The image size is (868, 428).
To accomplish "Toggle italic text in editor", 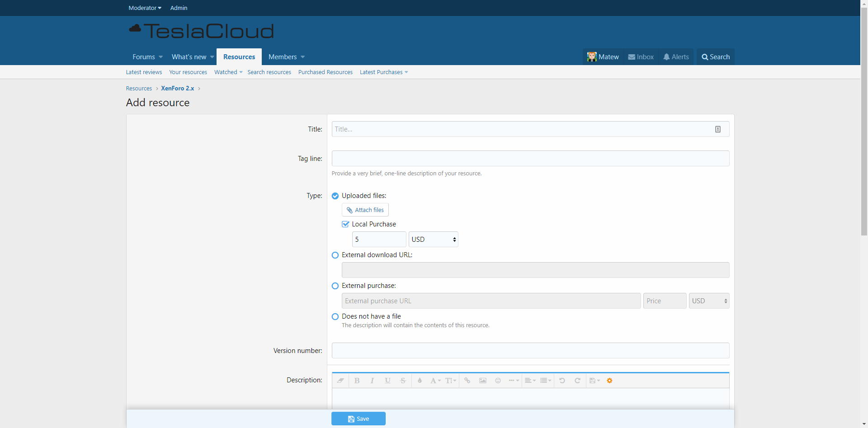I will click(372, 381).
